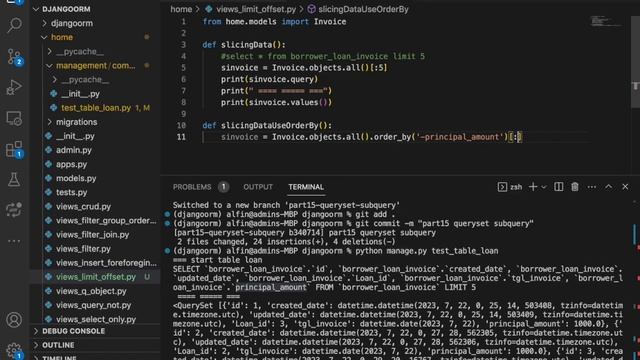The height and width of the screenshot is (360, 640).
Task: Open views_q_object.py file
Action: (x=91, y=291)
